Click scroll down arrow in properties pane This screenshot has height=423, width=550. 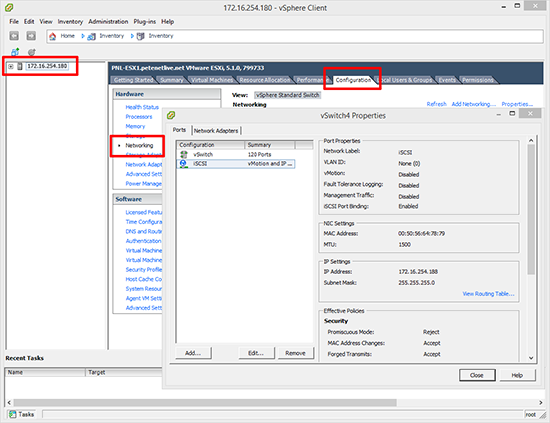pyautogui.click(x=531, y=358)
